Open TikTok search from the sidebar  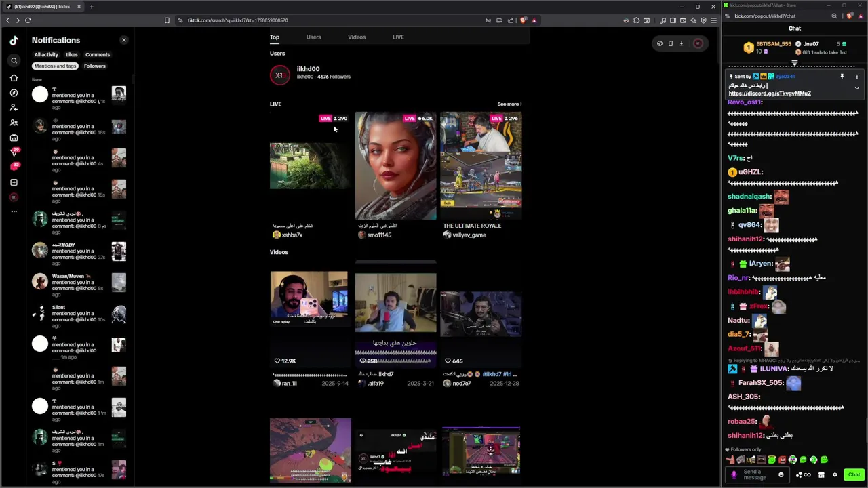coord(14,61)
